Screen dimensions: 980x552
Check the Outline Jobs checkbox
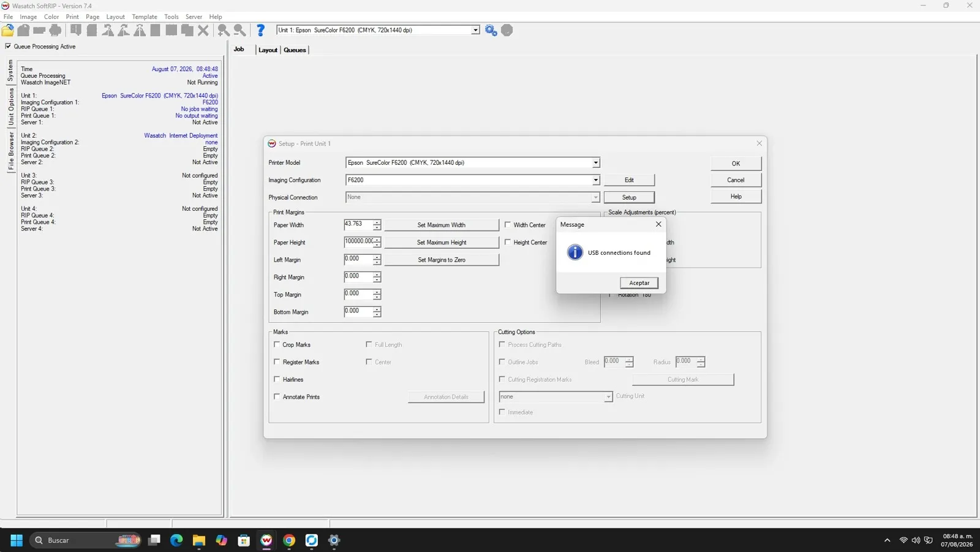pyautogui.click(x=502, y=362)
